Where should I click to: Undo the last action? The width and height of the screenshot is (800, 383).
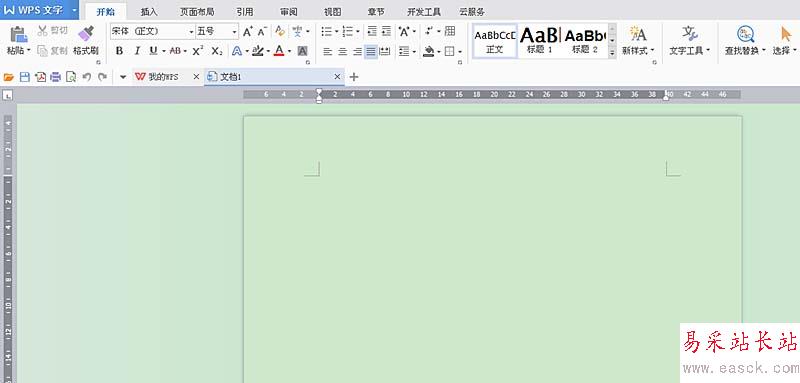87,77
